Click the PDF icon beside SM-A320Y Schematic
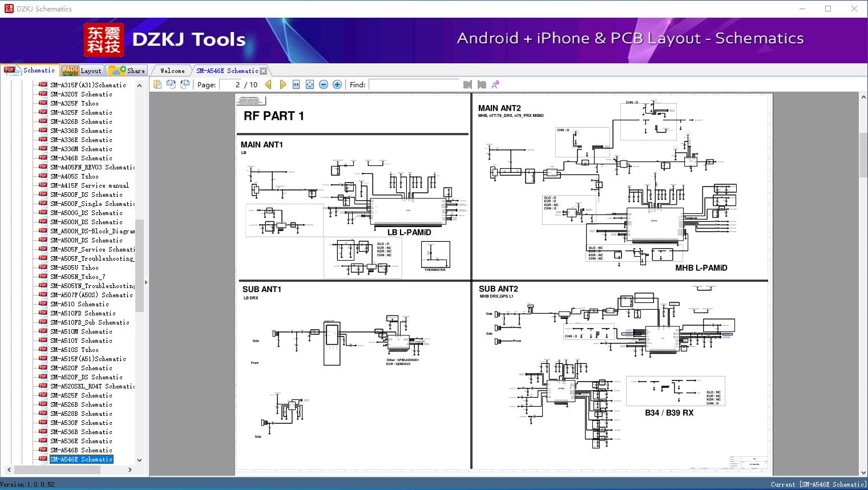This screenshot has width=868, height=490. [43, 94]
